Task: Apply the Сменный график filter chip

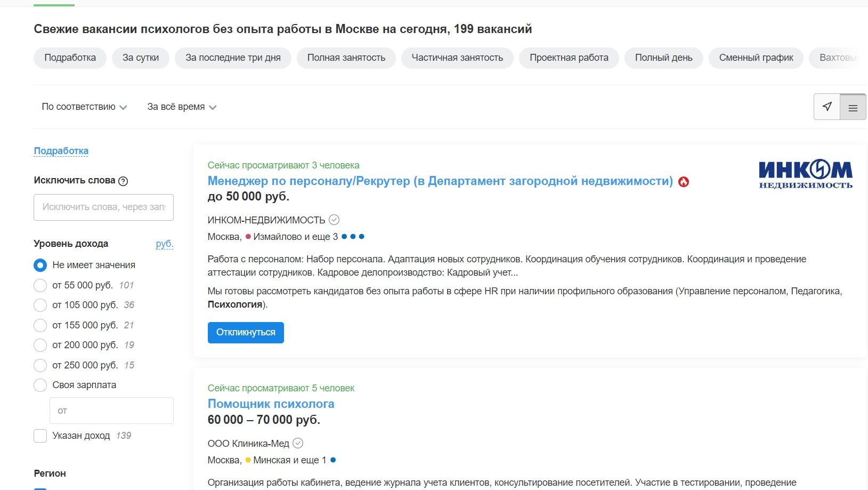Action: pos(756,58)
